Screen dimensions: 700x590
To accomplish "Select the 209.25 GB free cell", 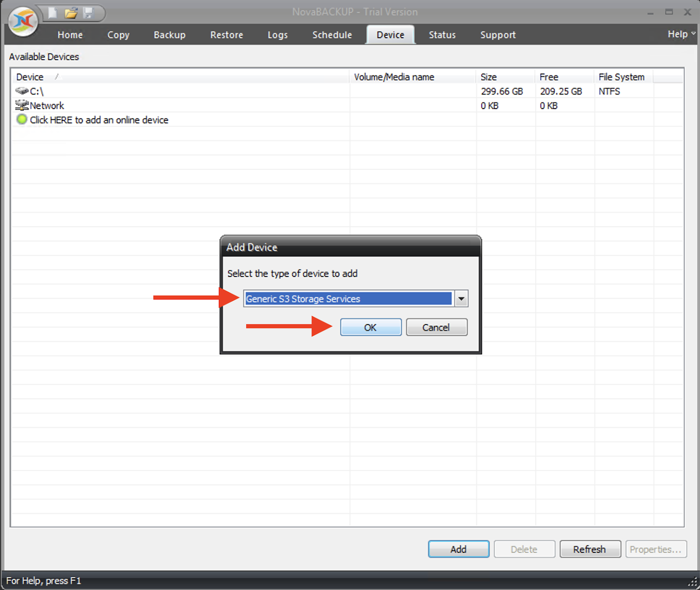I will [561, 91].
